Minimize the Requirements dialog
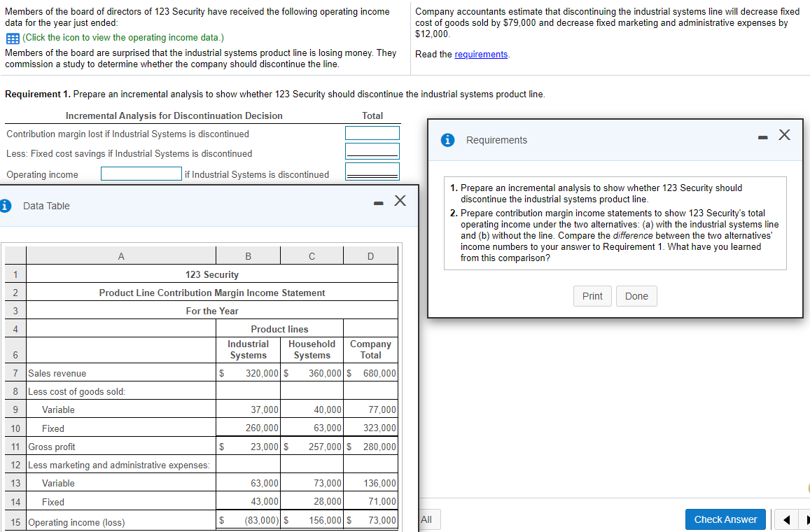Image resolution: width=810 pixels, height=532 pixels. (762, 137)
